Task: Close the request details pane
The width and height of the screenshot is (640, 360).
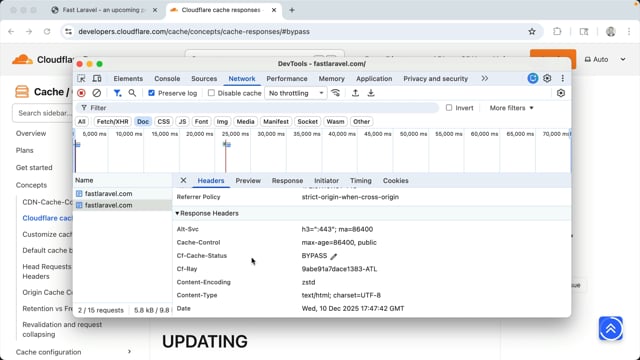Action: [183, 180]
